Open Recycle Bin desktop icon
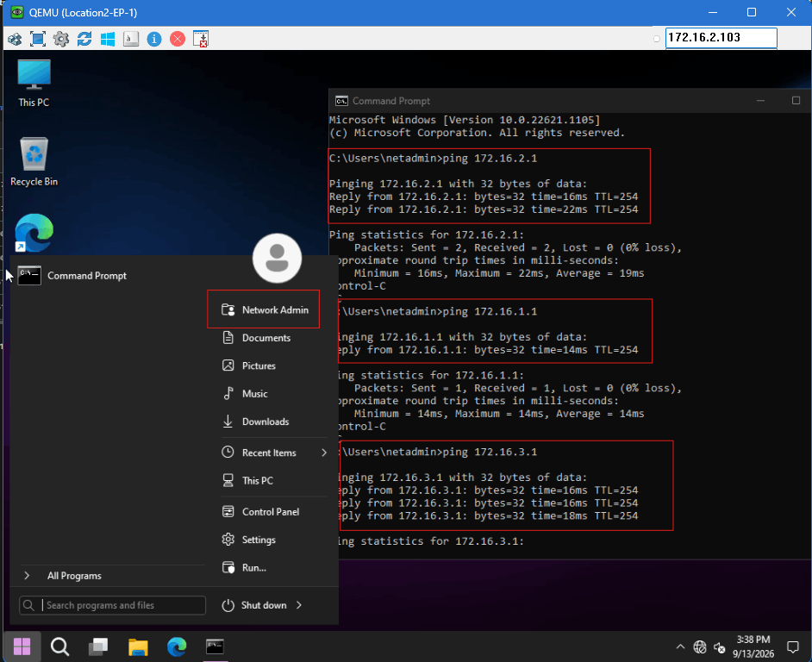The image size is (812, 662). click(34, 161)
